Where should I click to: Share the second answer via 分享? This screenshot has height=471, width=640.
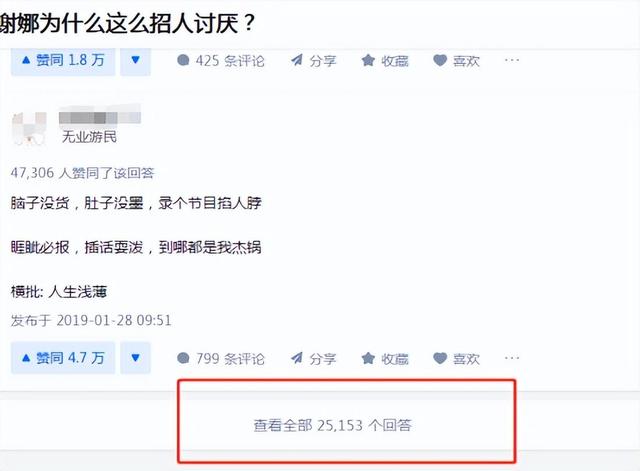(313, 359)
